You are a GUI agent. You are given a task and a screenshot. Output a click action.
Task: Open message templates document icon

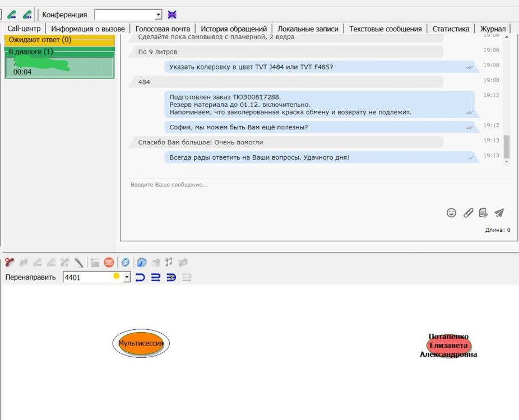click(x=483, y=213)
